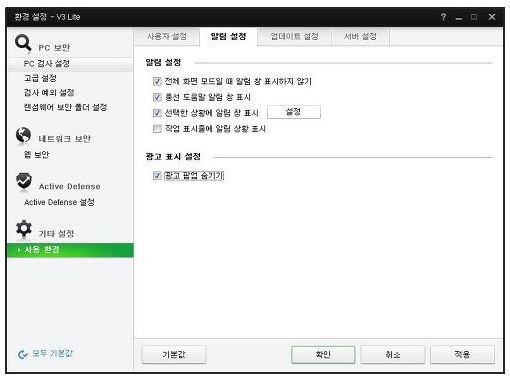Click the 네트워크 보안 globe icon
Viewport: 510px width, 379px height.
[x=23, y=135]
